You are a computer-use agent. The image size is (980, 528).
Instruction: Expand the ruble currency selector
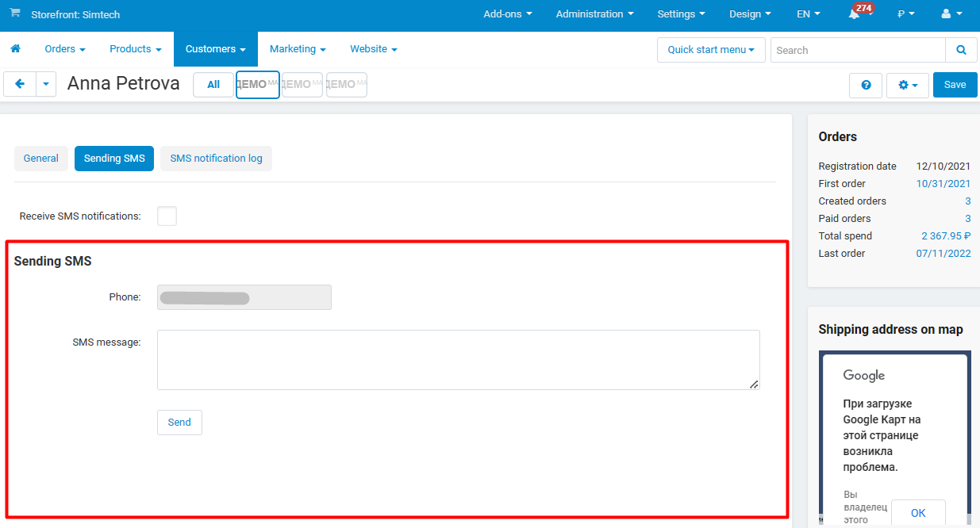pos(905,14)
